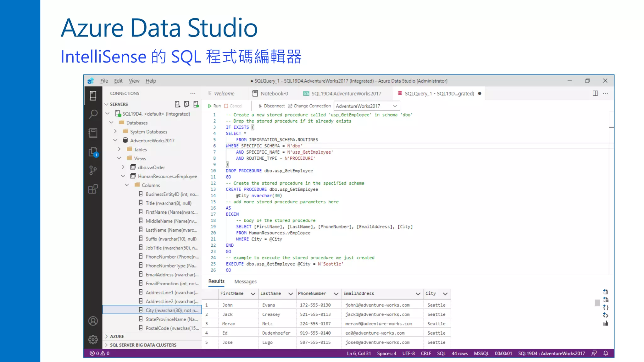The width and height of the screenshot is (644, 362).
Task: Disconnect from the server
Action: (272, 106)
